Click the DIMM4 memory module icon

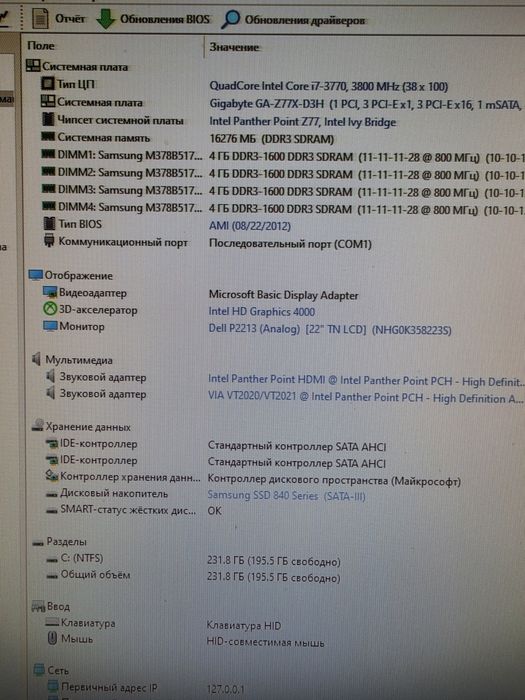tap(48, 207)
